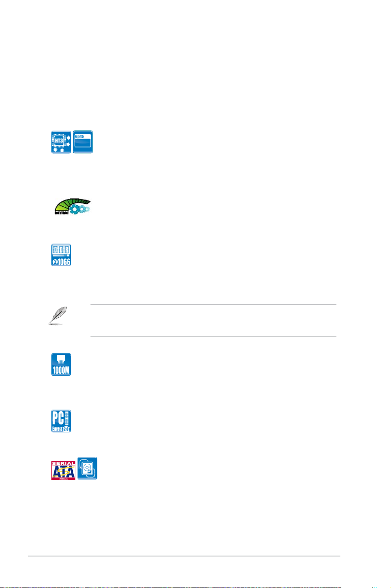The height and width of the screenshot is (588, 391).
Task: Click the 'Express 2.0' label on PCI icon
Action: tap(61, 429)
